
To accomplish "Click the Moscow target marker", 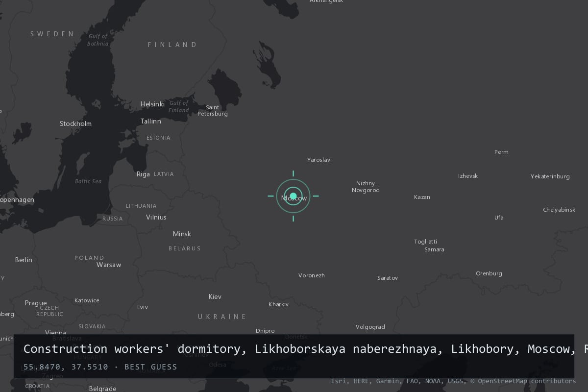I will tap(293, 196).
